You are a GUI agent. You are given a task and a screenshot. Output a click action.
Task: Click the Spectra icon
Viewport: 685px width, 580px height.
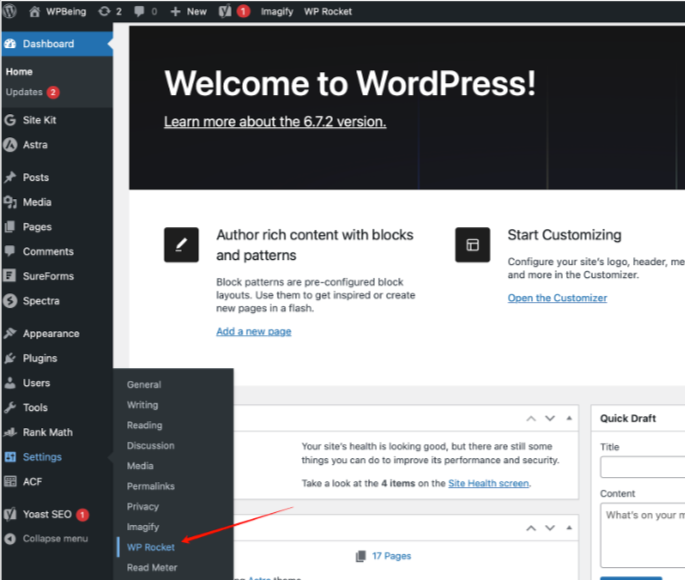coord(10,300)
